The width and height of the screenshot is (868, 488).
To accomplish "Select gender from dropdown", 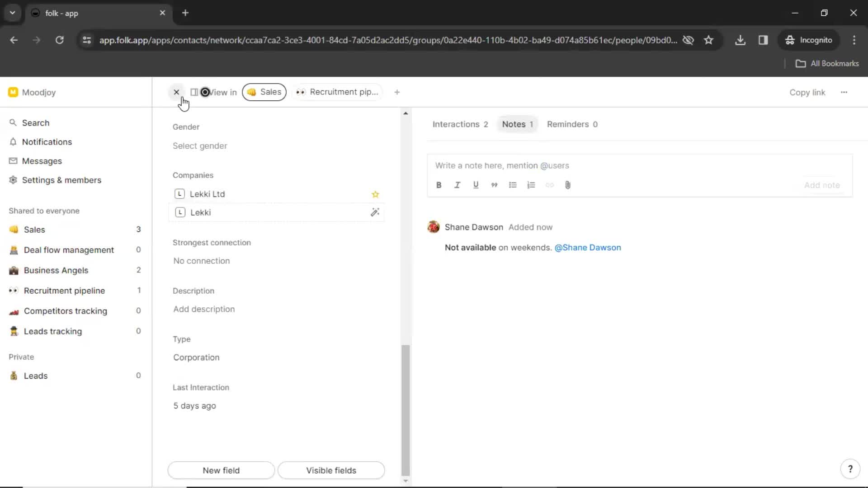I will [200, 145].
